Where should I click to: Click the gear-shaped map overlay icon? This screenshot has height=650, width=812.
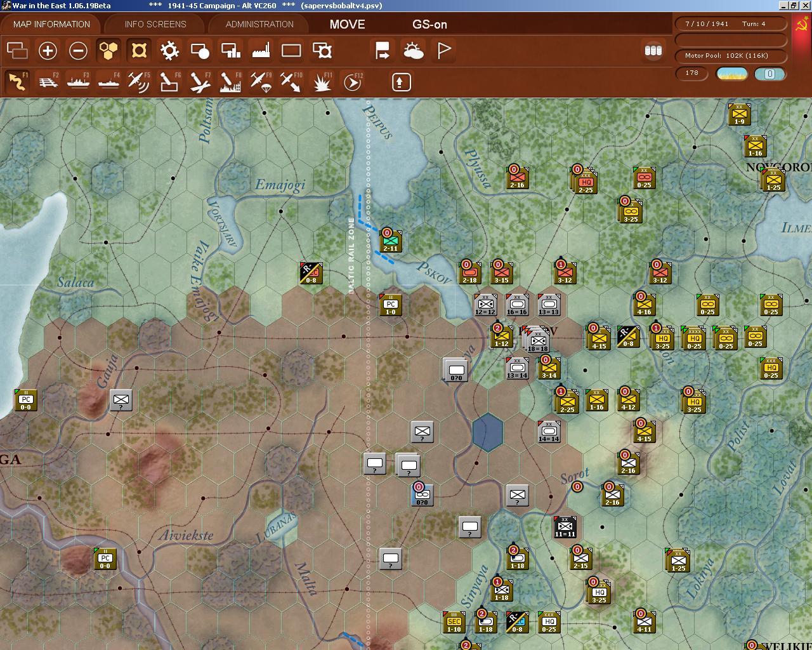[x=169, y=50]
